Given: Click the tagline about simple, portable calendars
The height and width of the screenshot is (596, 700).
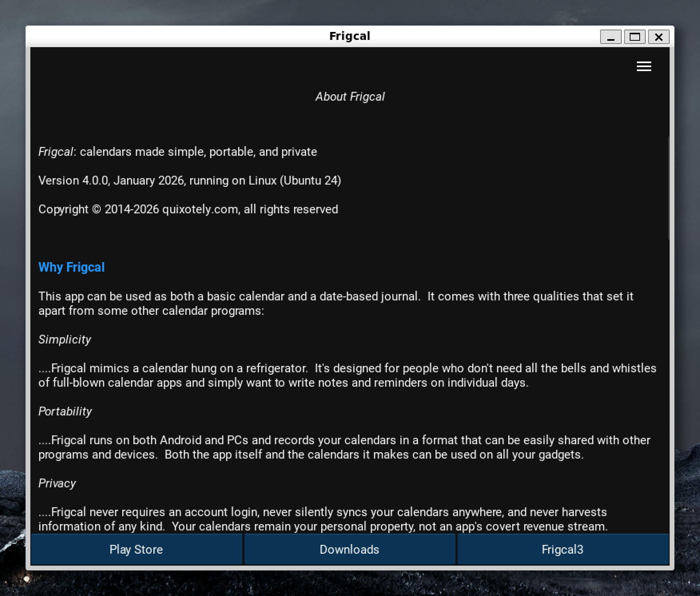Looking at the screenshot, I should pyautogui.click(x=178, y=152).
